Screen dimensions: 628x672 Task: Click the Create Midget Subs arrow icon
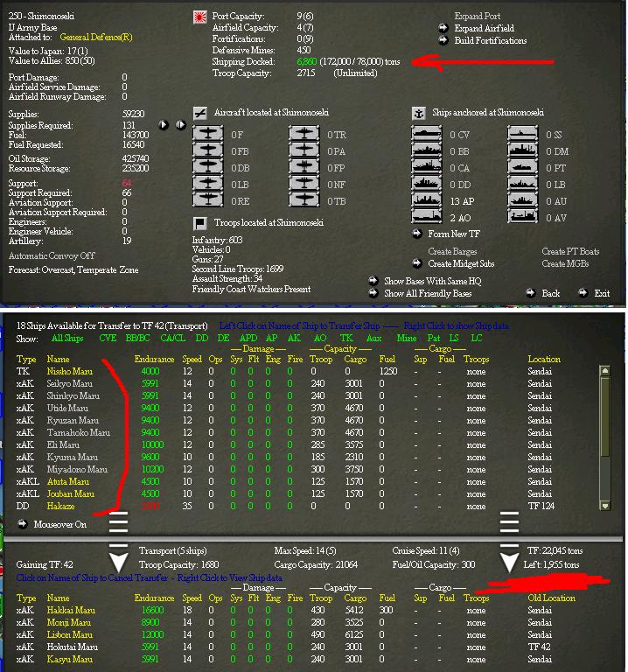(417, 263)
